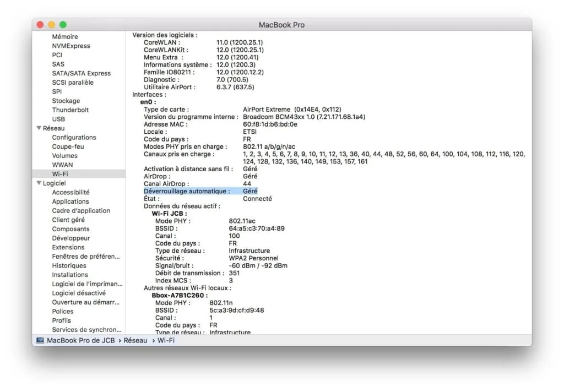This screenshot has width=564, height=392.
Task: Click Réseau in the bottom path bar
Action: (x=135, y=340)
